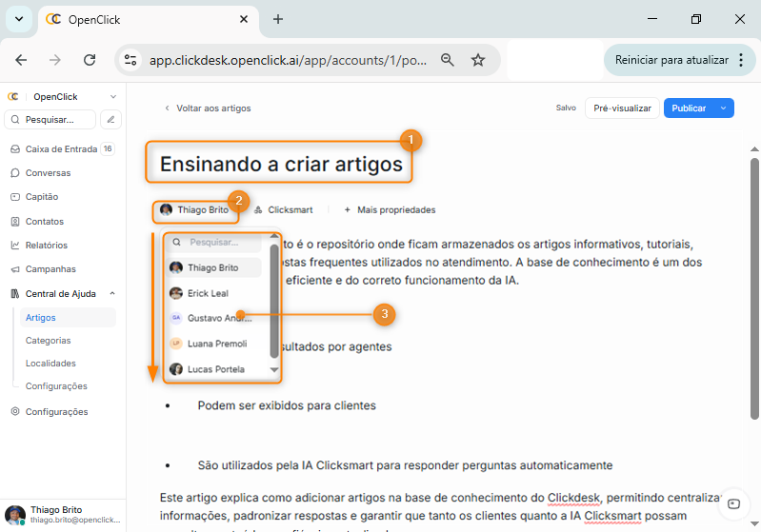
Task: Choose Erick Leal from author list
Action: [x=208, y=293]
